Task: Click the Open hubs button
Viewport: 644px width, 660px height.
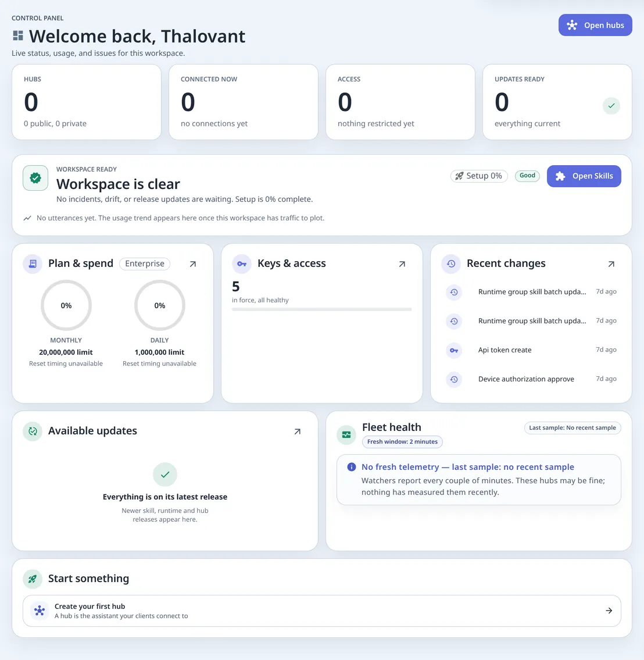Action: 595,25
